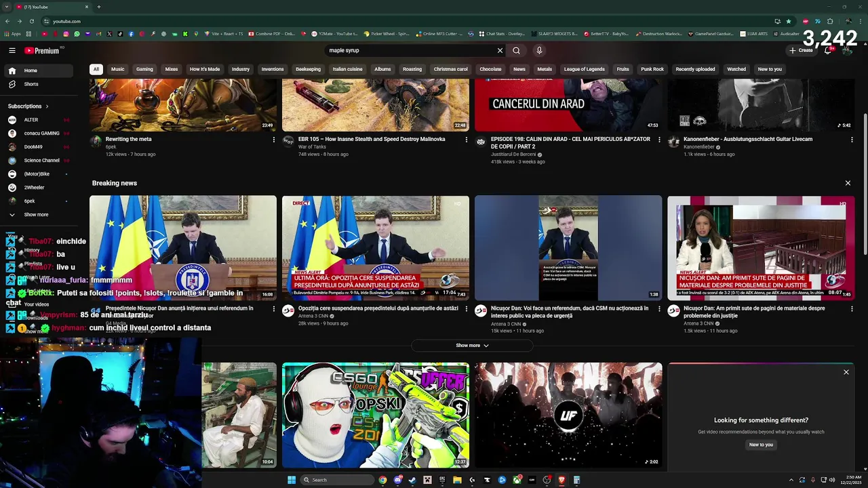Open the YouTube hamburger guide menu

coord(12,50)
